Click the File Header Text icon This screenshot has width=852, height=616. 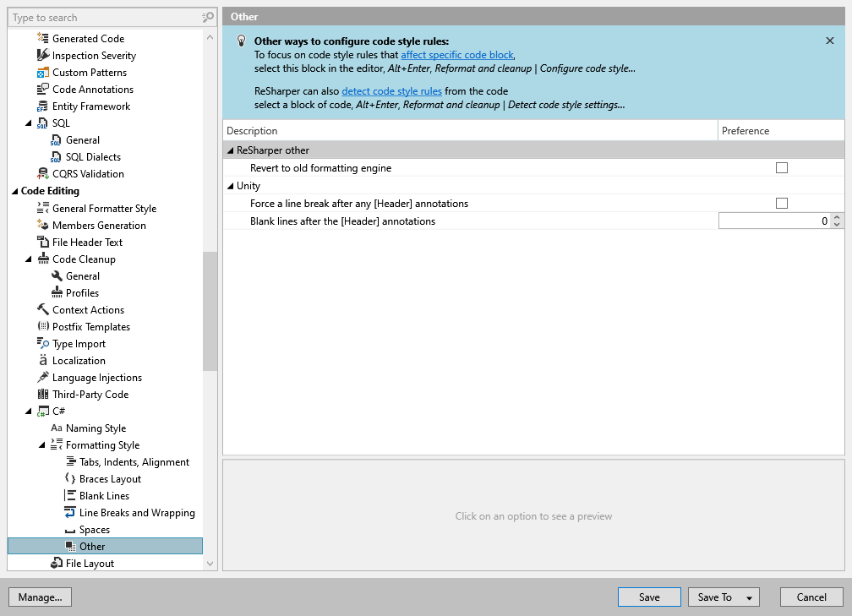43,242
